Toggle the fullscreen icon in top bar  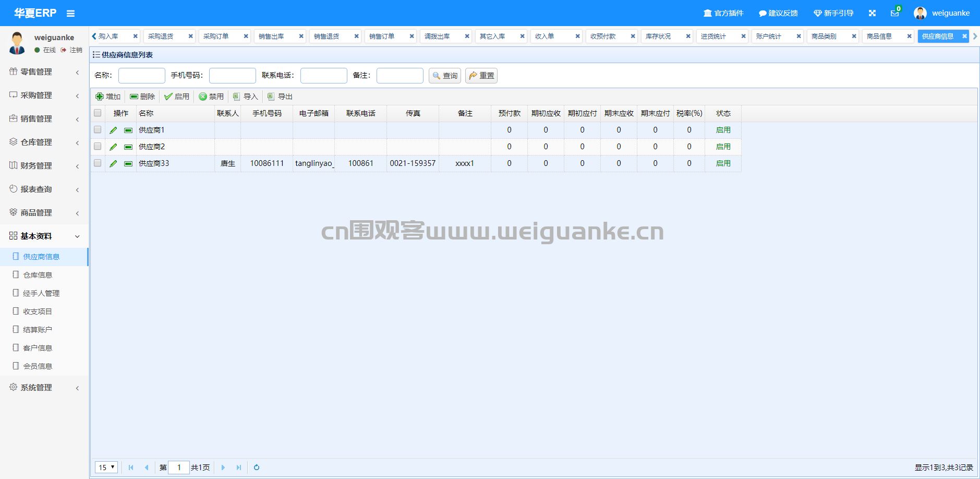click(x=872, y=13)
